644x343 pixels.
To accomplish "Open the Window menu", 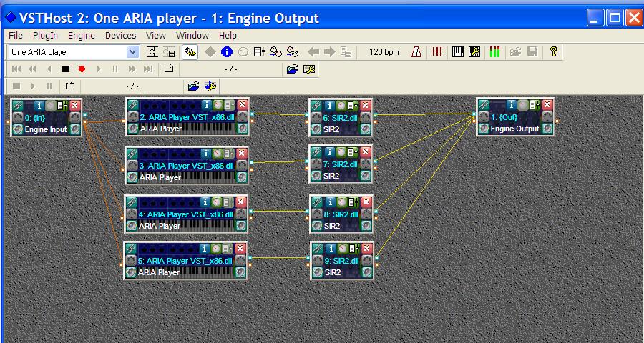I will (x=192, y=35).
